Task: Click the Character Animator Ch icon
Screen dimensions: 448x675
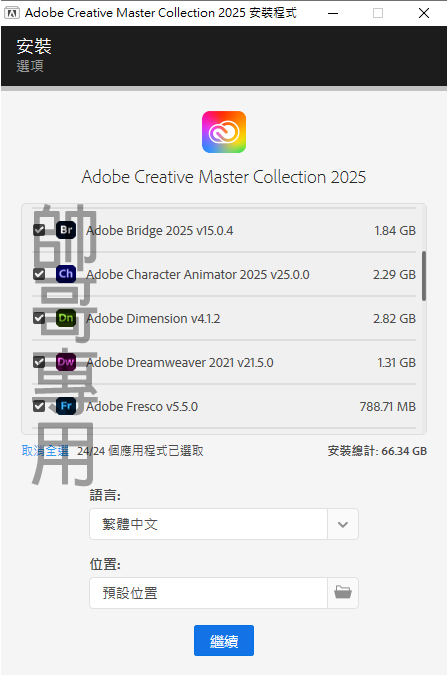Action: (x=66, y=274)
